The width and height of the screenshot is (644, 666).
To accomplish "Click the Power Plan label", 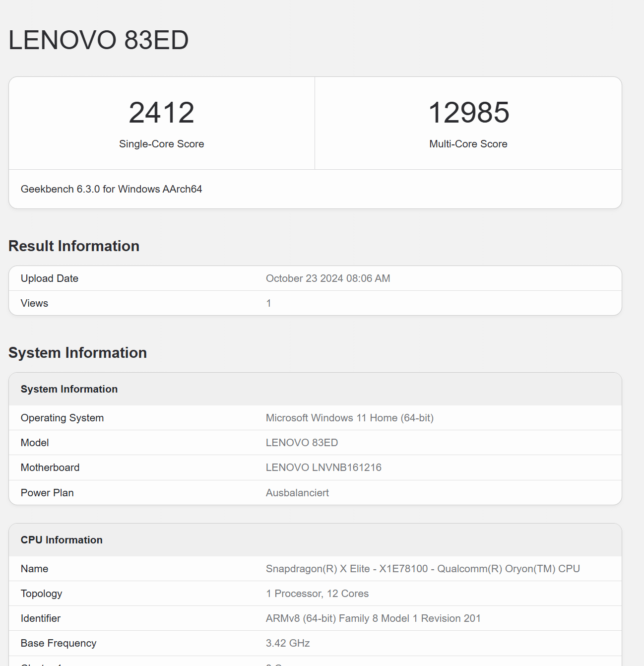I will [x=47, y=493].
